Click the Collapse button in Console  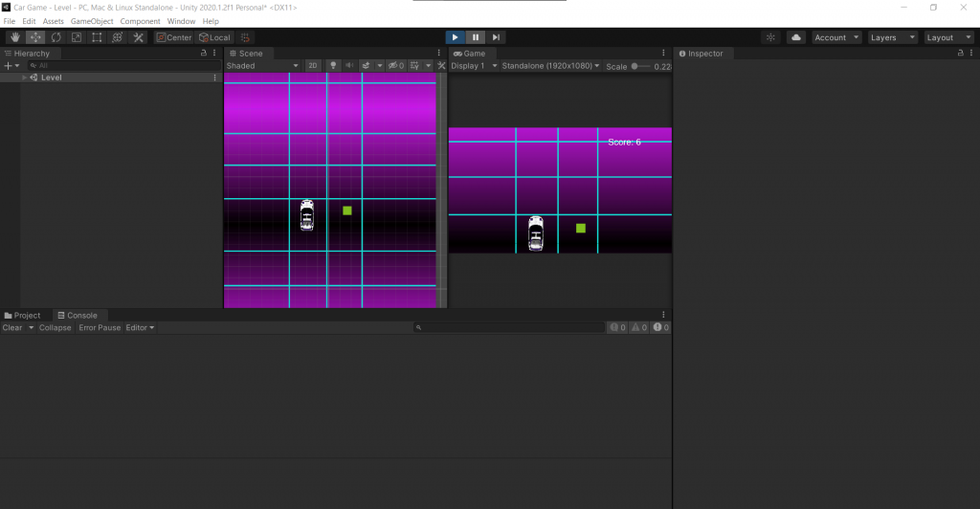click(56, 327)
